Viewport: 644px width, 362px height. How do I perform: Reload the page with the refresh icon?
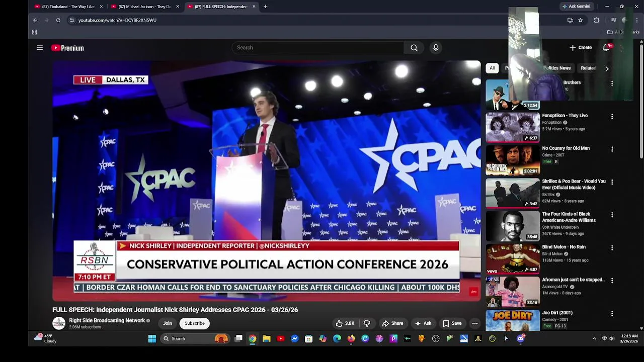coord(58,20)
